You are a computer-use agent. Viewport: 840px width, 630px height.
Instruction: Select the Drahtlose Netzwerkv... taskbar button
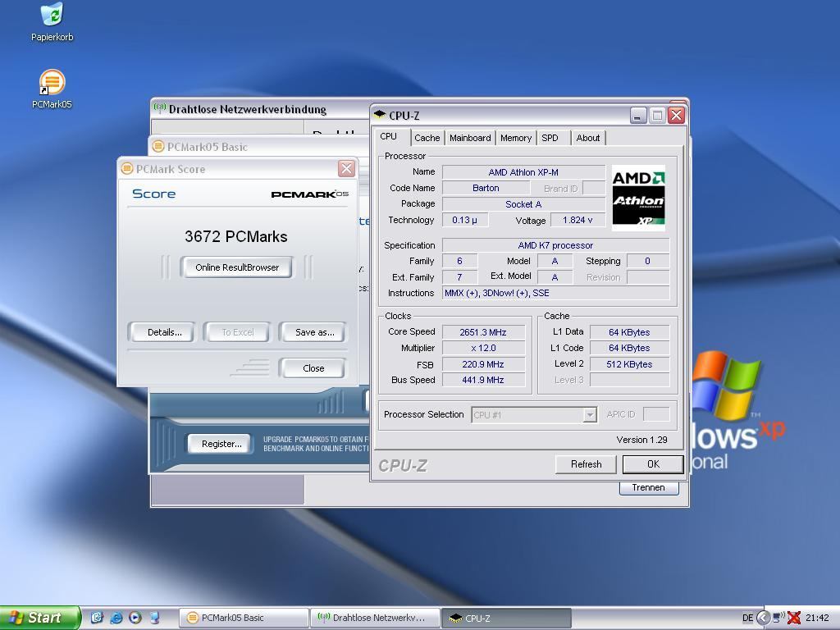[375, 618]
